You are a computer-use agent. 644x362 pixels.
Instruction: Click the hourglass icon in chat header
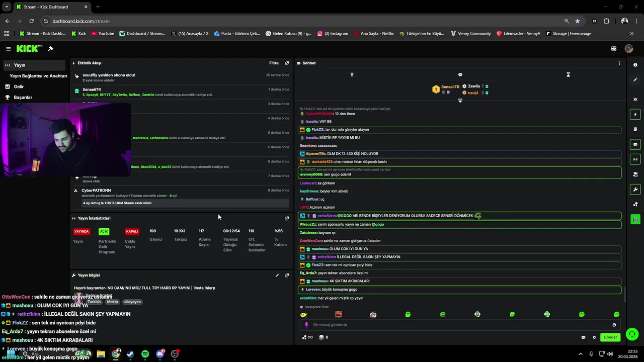pos(568,74)
